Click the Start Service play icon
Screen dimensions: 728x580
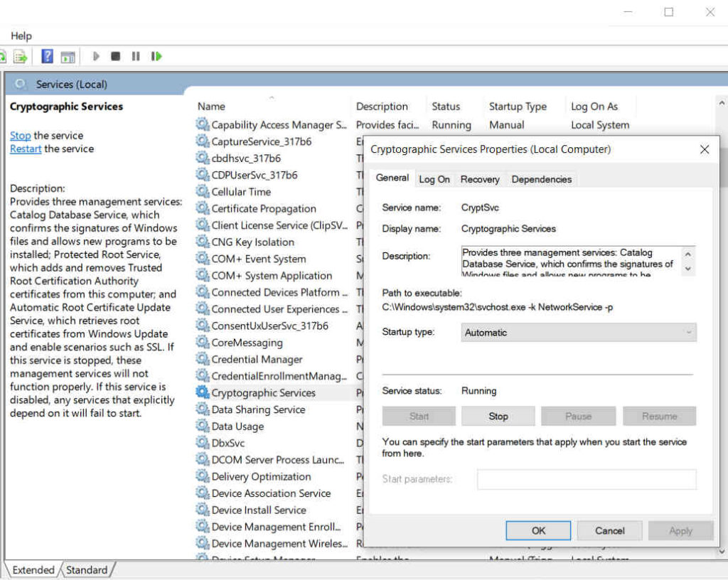[96, 57]
